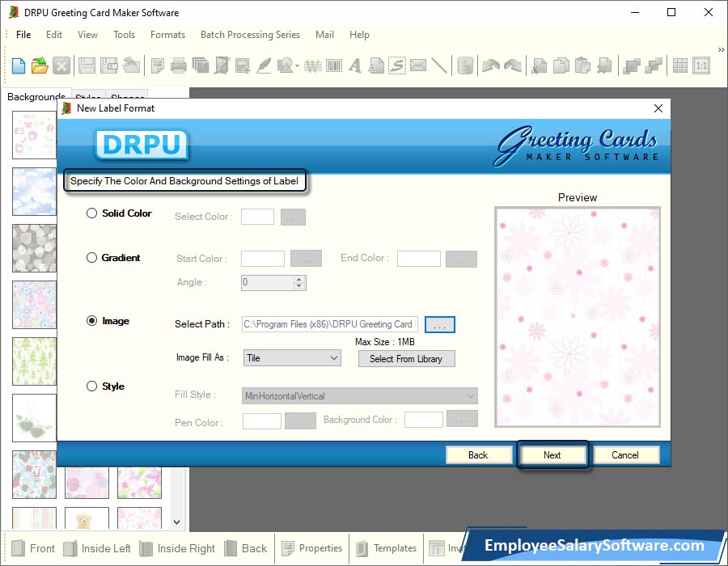728x566 pixels.
Task: Click the Save floppy disk icon
Action: [87, 65]
